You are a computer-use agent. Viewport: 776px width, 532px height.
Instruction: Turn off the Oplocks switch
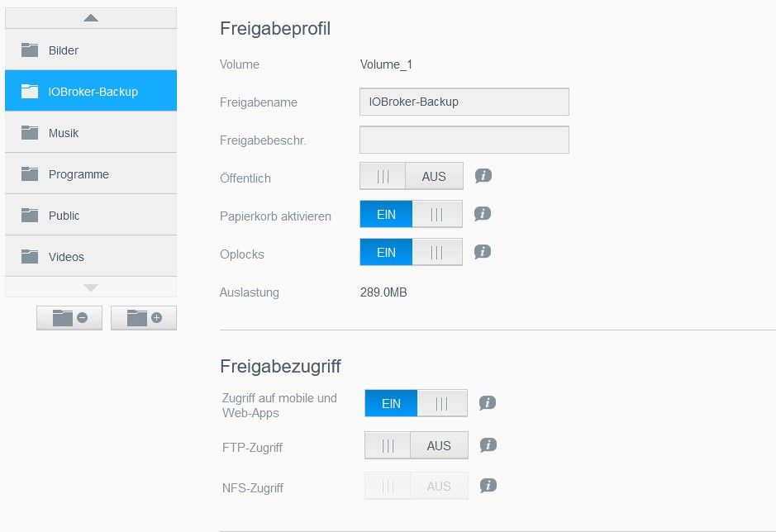(412, 252)
